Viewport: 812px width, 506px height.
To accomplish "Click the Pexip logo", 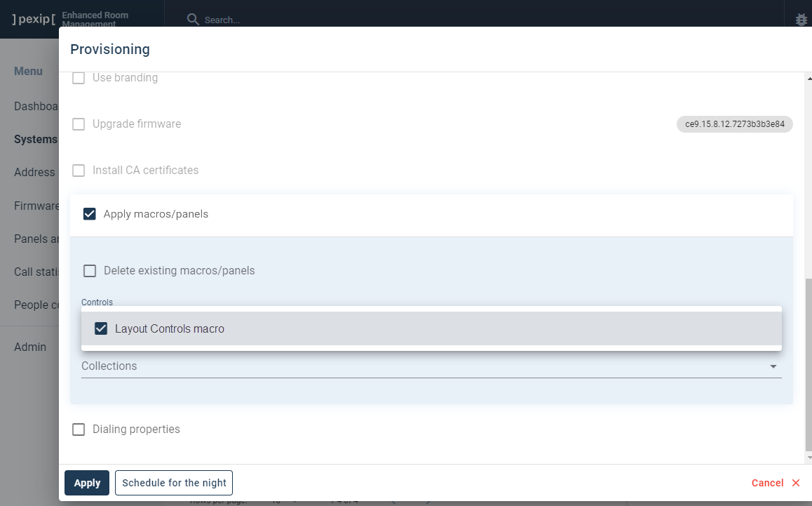I will [x=33, y=19].
